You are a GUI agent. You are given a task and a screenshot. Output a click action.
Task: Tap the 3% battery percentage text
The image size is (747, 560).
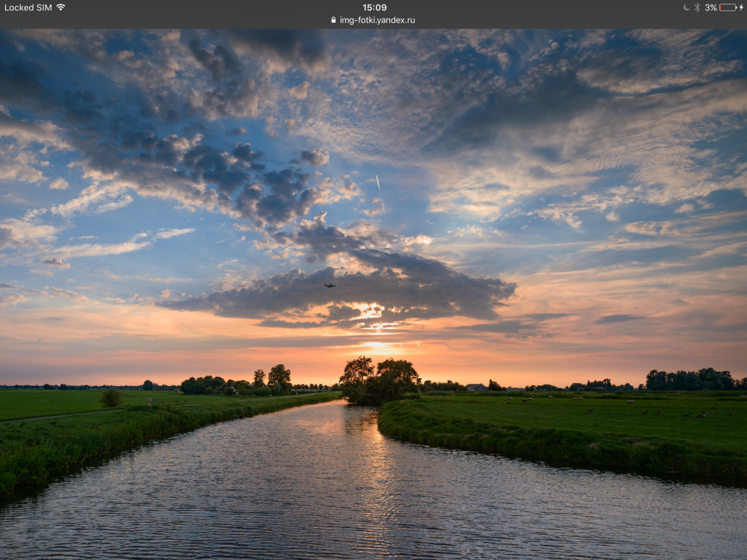(x=711, y=7)
